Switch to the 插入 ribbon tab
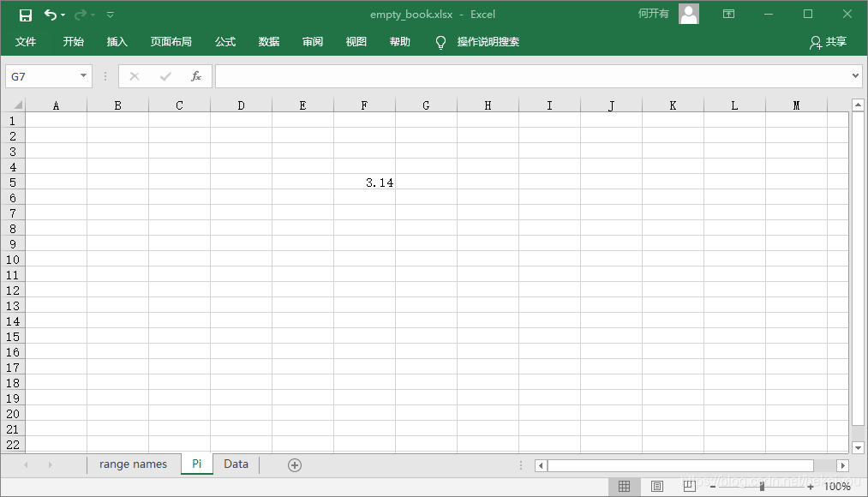Screen dimensions: 868x497 (x=117, y=41)
